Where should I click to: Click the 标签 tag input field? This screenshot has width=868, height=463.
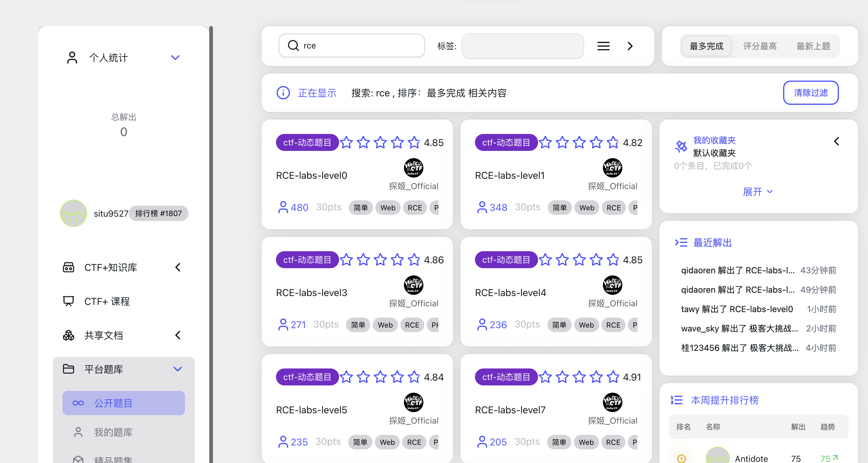coord(522,46)
